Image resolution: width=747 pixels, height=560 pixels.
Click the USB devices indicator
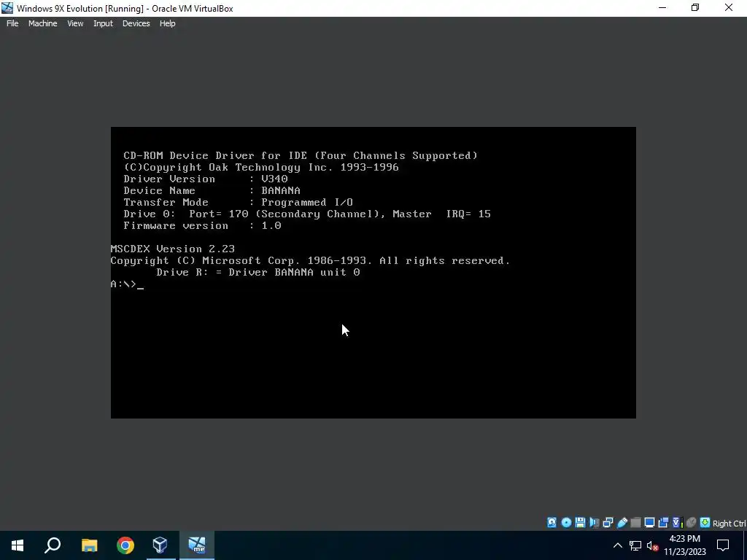pos(622,523)
